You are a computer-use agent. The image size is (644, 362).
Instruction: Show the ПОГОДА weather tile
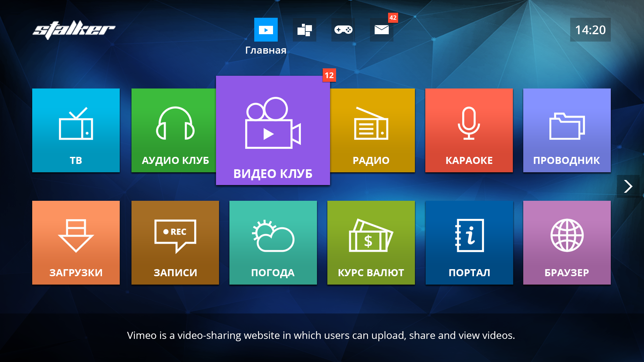[x=273, y=243]
